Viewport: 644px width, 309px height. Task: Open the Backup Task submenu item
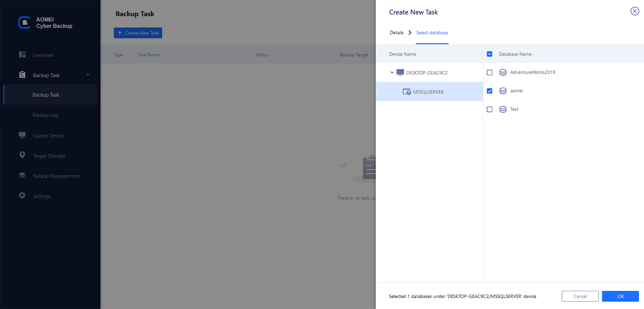coord(50,95)
